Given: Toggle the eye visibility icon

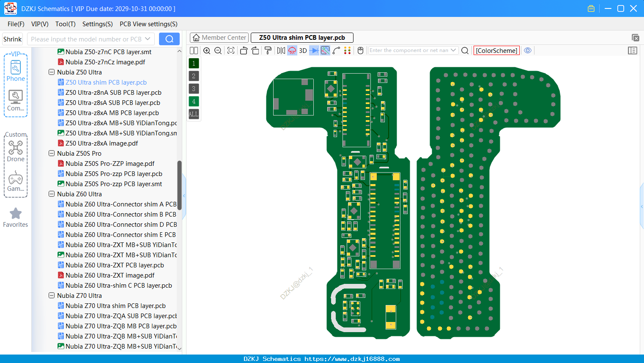Looking at the screenshot, I should pyautogui.click(x=528, y=50).
